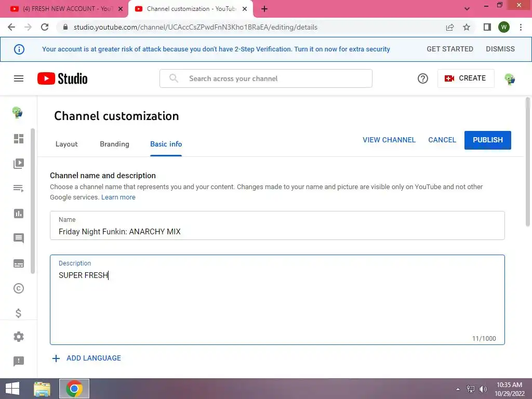
Task: Click browser back arrow
Action: tap(11, 27)
